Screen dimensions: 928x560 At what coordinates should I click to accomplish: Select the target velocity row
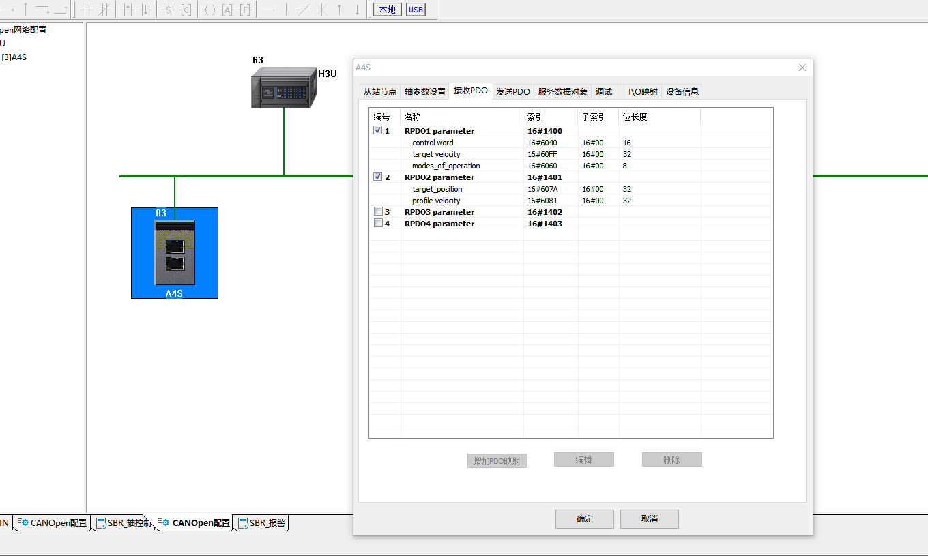[x=571, y=154]
